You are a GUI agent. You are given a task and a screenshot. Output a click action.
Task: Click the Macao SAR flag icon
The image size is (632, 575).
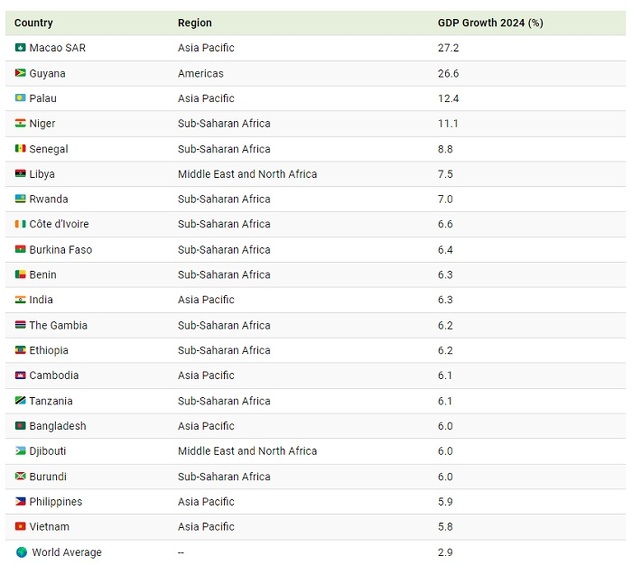click(20, 48)
